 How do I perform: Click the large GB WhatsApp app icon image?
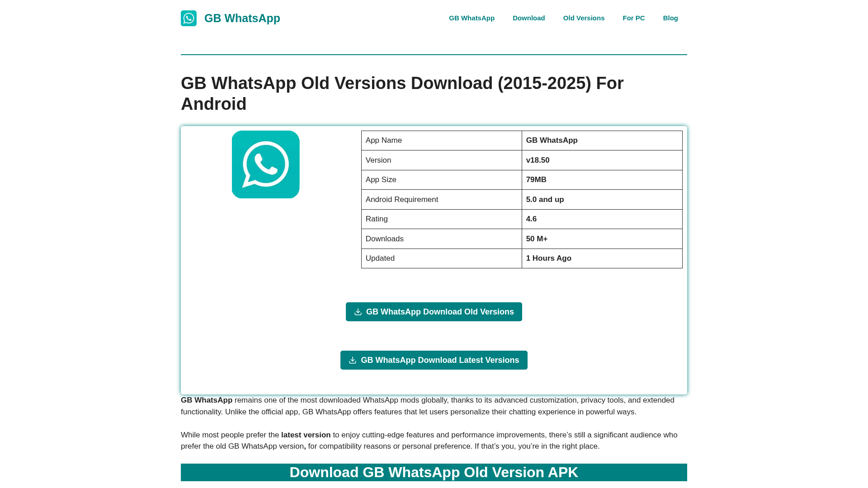[266, 164]
